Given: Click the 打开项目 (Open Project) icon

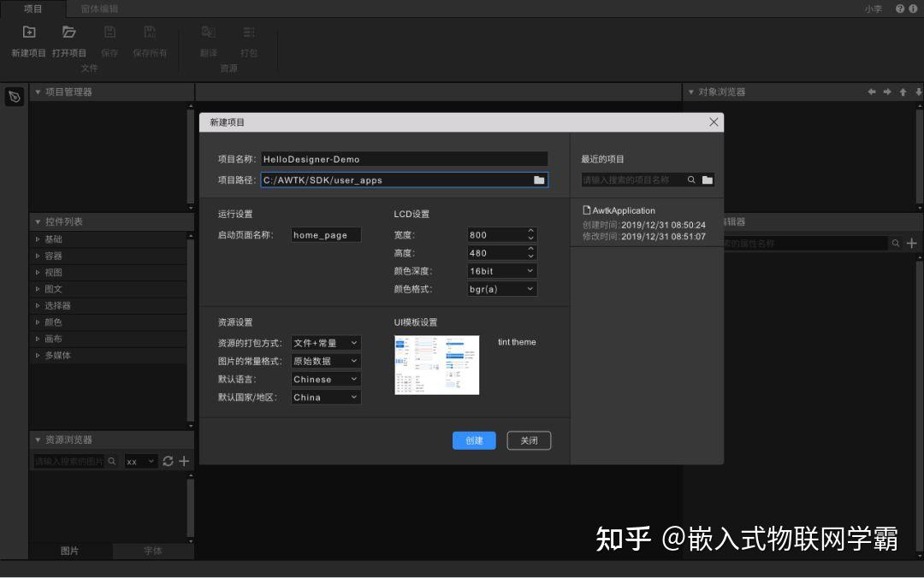Looking at the screenshot, I should pyautogui.click(x=68, y=32).
